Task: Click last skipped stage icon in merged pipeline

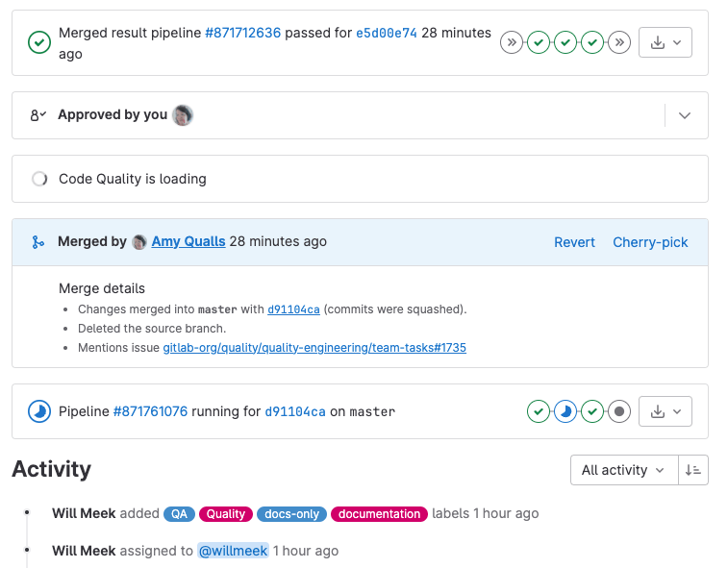Action: tap(619, 42)
